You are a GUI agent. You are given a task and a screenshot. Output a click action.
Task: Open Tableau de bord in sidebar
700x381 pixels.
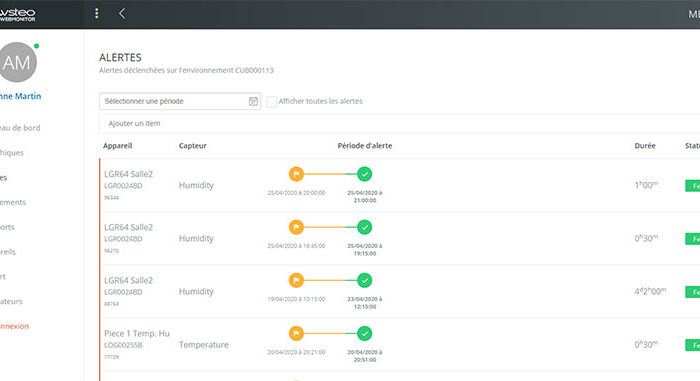click(x=20, y=128)
